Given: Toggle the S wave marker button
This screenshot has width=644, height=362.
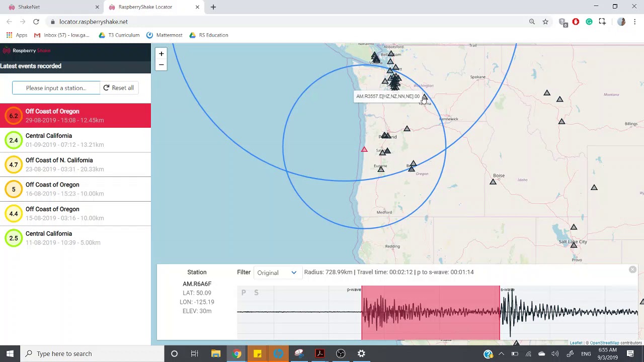Looking at the screenshot, I should 256,293.
